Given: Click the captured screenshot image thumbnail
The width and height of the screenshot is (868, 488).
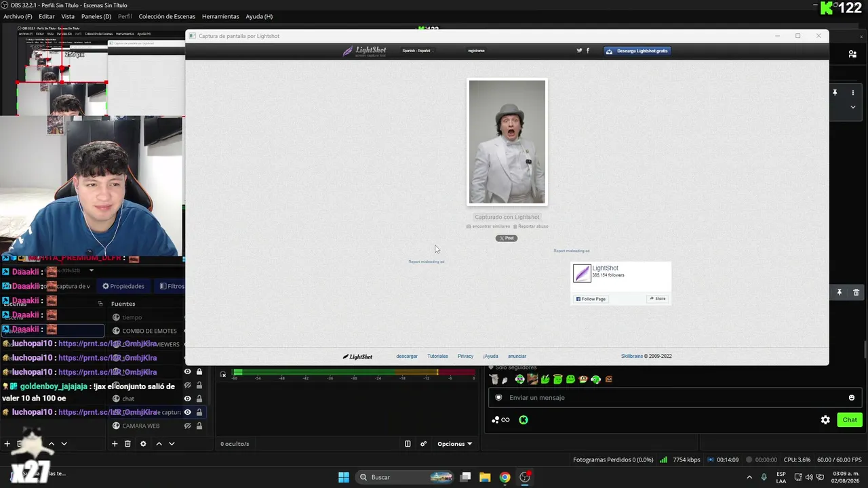Looking at the screenshot, I should (x=507, y=142).
